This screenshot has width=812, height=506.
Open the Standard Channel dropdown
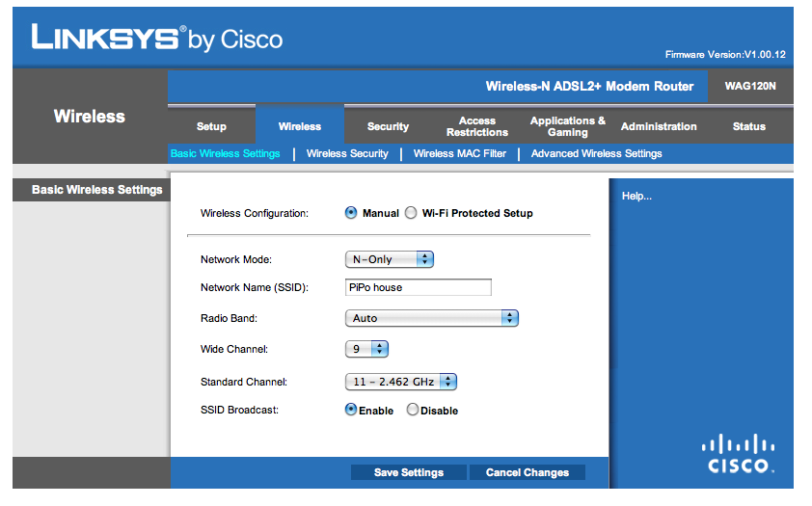pyautogui.click(x=401, y=382)
